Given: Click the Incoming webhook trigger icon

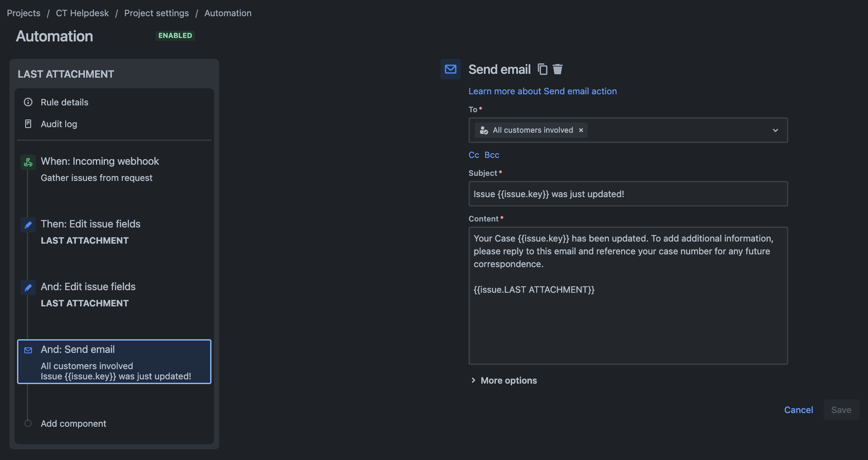Looking at the screenshot, I should [28, 162].
